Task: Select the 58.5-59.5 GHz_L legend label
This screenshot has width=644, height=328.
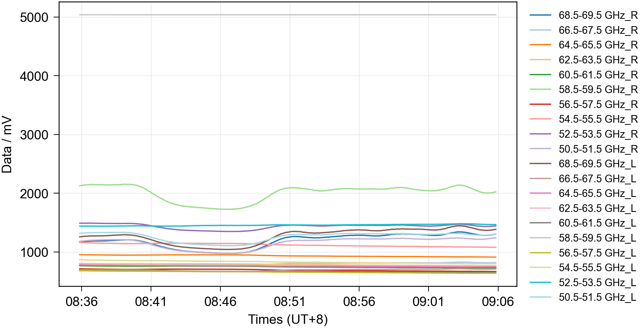Action: click(597, 238)
